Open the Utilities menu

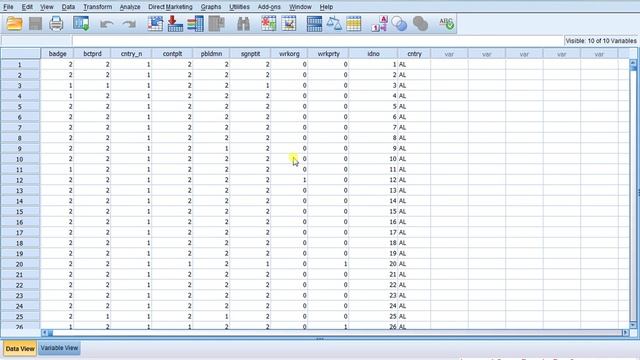click(239, 7)
